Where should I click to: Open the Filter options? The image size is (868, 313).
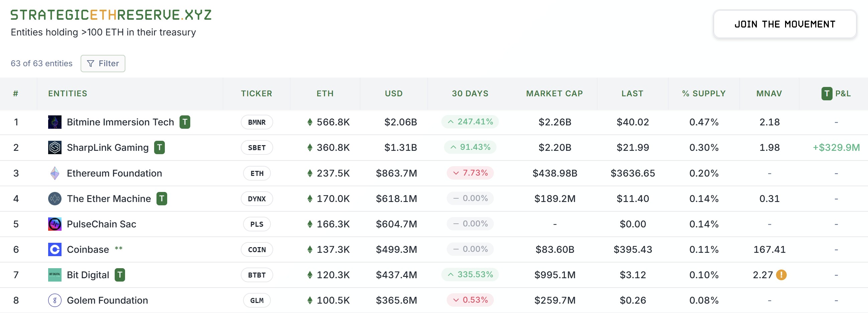tap(103, 63)
